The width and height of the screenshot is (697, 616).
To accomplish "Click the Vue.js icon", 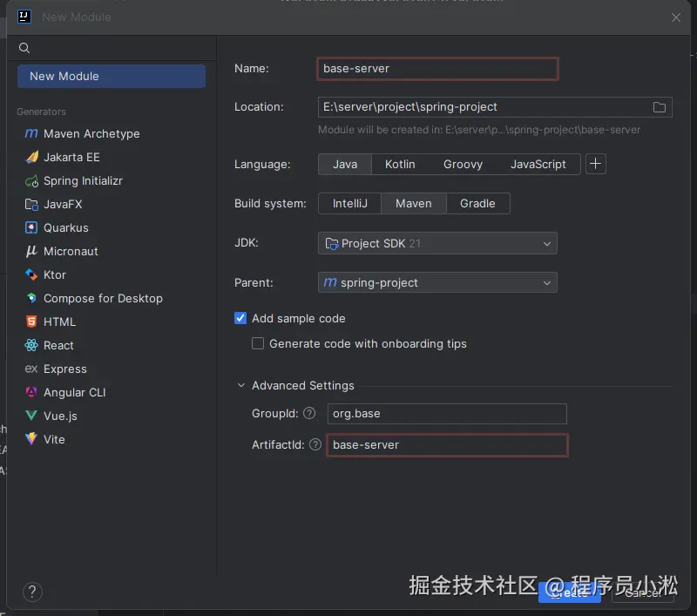I will 31,416.
